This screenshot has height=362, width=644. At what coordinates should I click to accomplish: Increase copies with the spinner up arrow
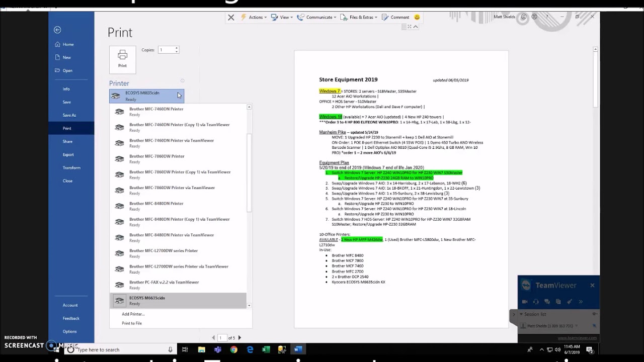point(177,48)
